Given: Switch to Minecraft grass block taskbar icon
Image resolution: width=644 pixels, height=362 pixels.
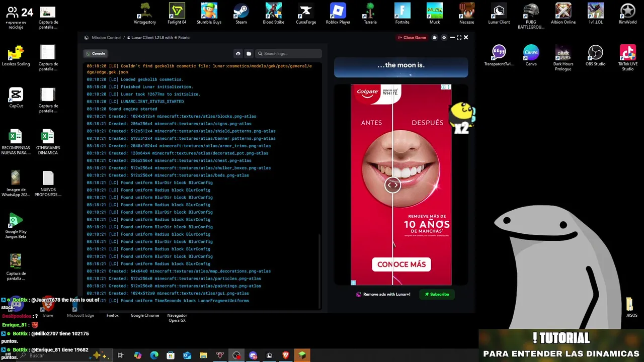Looking at the screenshot, I should 302,355.
